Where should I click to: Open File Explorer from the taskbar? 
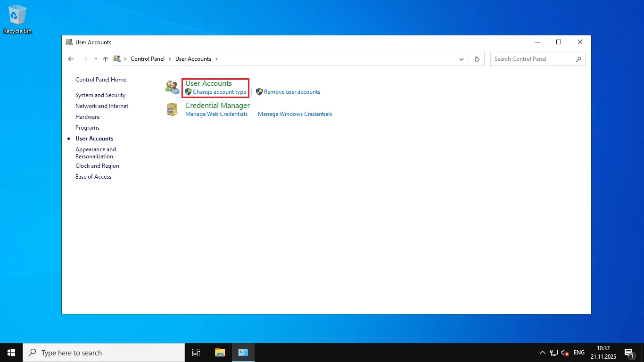[220, 353]
